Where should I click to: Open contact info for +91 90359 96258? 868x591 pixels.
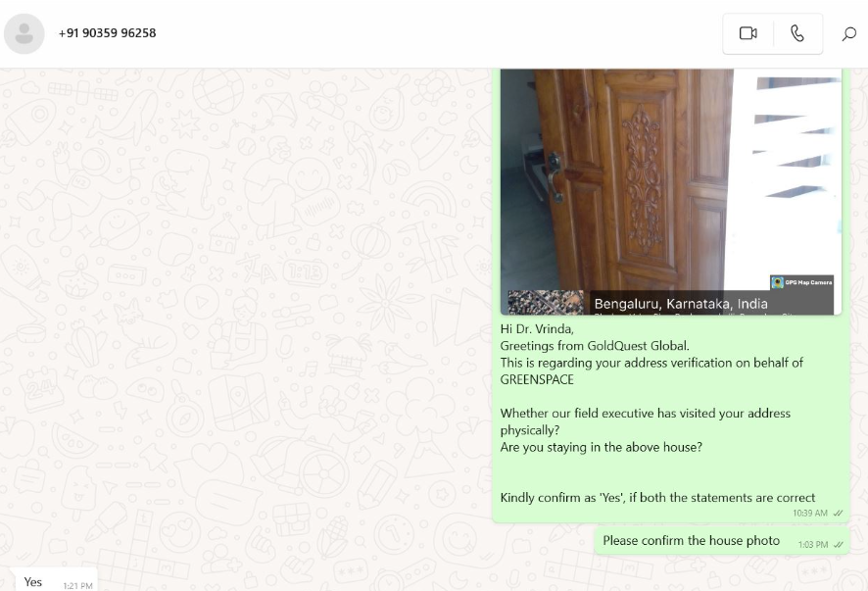coord(108,33)
